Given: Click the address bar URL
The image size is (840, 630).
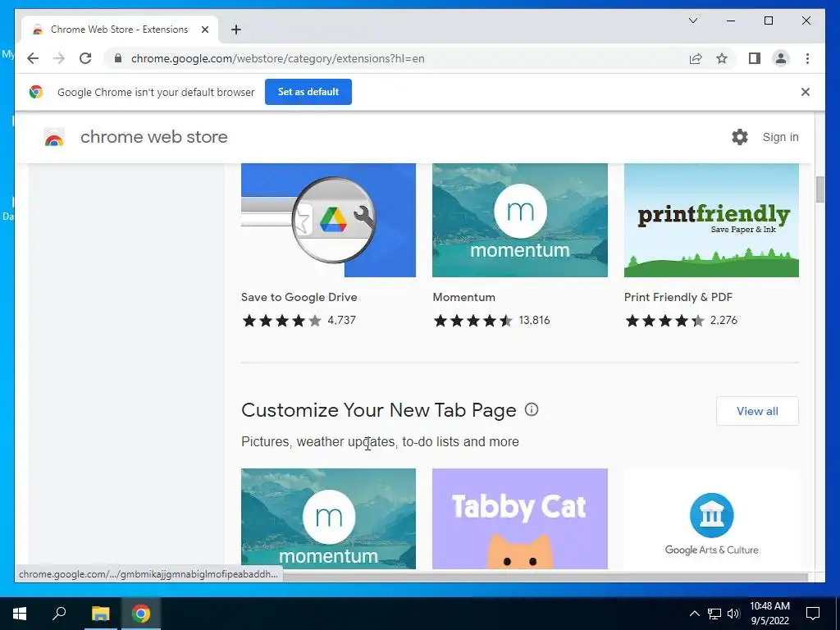Looking at the screenshot, I should tap(277, 58).
